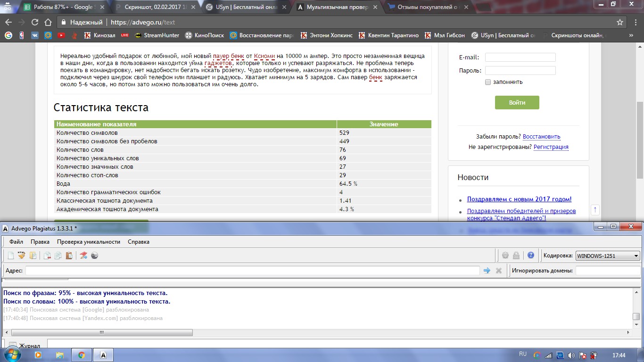Click the cut icon with red minus

pyautogui.click(x=47, y=255)
